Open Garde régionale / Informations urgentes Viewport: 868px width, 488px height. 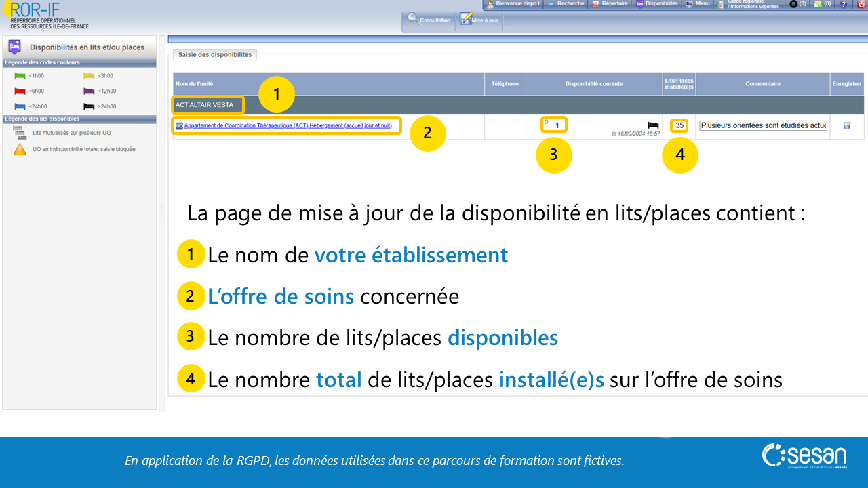(x=749, y=4)
